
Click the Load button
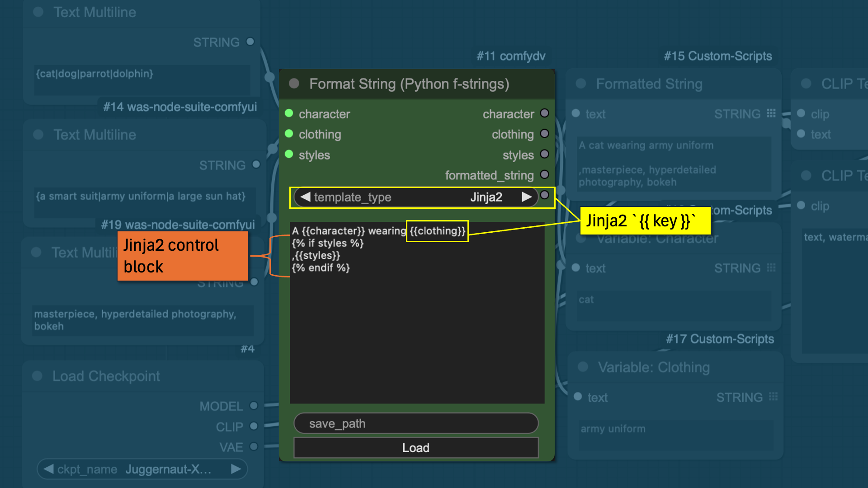click(x=417, y=447)
